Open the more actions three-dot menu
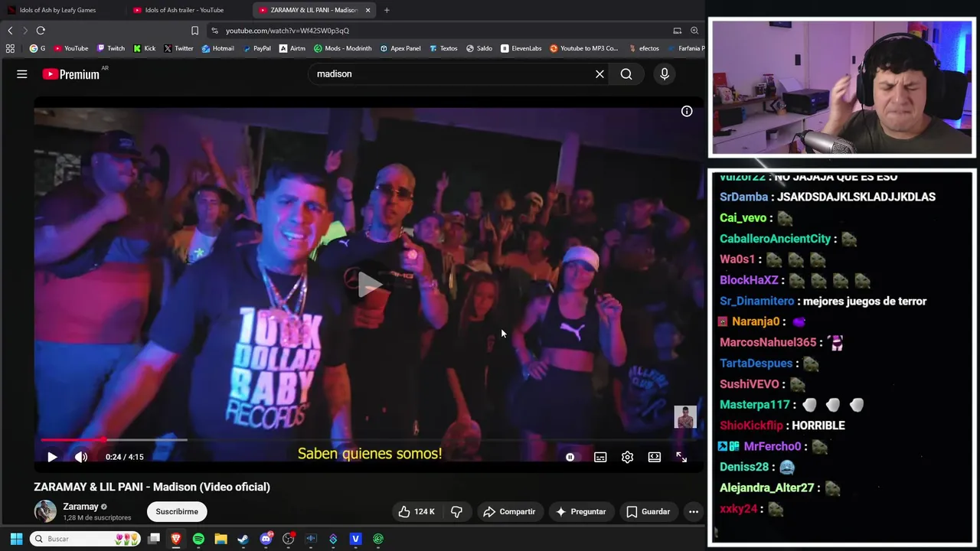Screen dimensions: 980x551 (x=693, y=512)
